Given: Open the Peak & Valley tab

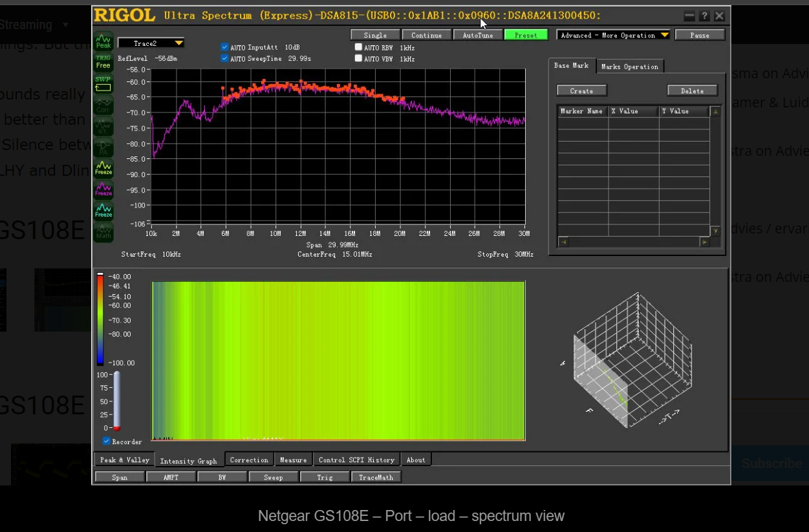Looking at the screenshot, I should click(125, 460).
